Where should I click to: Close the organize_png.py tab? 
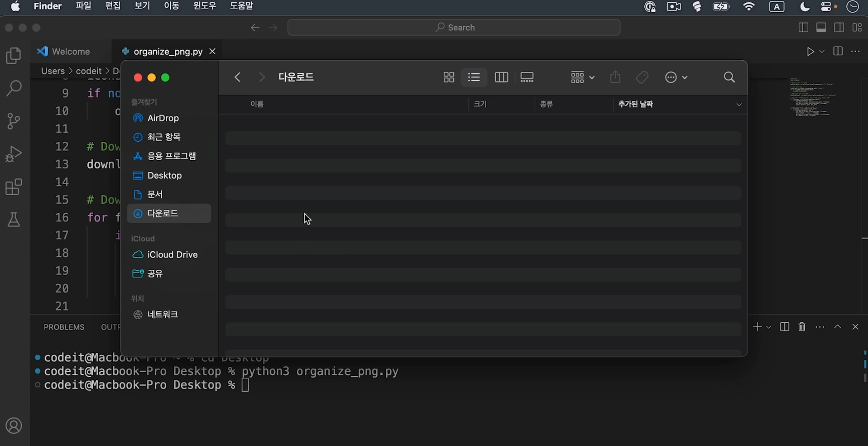(x=212, y=52)
